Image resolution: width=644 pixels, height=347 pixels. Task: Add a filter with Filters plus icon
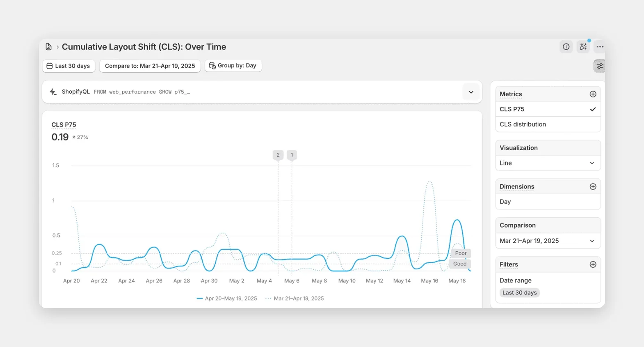(593, 264)
